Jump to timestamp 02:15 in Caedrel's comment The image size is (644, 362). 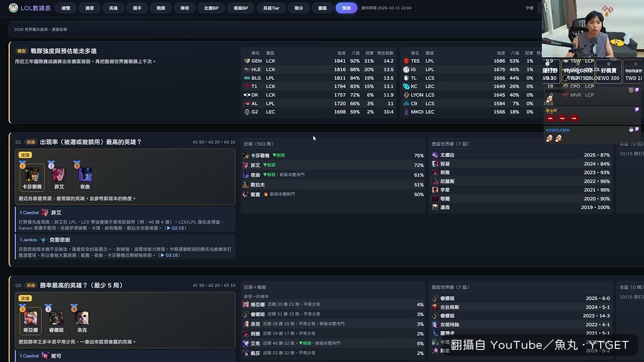tap(176, 228)
